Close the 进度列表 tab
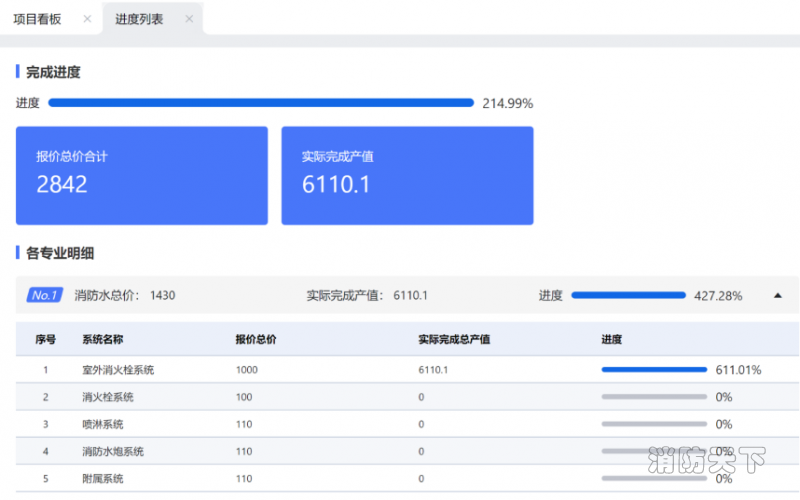The image size is (800, 500). pyautogui.click(x=189, y=19)
